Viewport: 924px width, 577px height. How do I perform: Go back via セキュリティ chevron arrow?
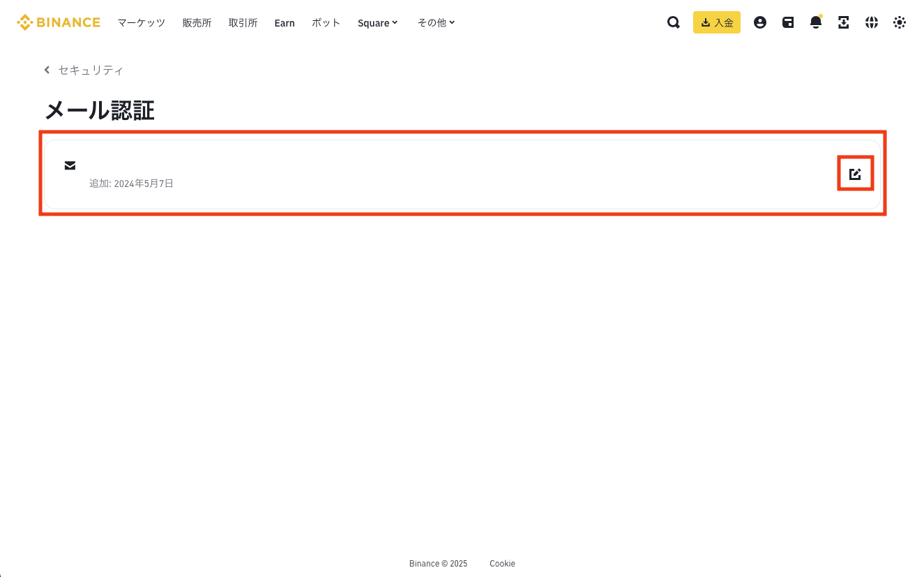(x=47, y=70)
